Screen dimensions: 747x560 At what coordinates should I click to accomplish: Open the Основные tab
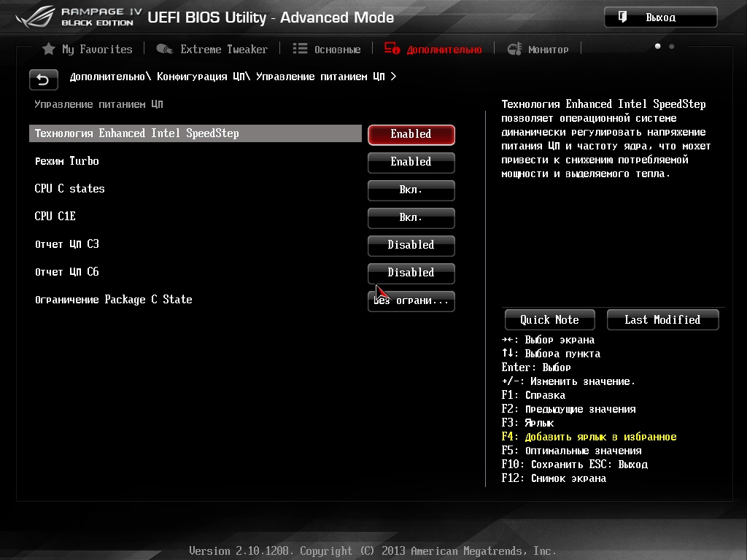click(x=337, y=49)
